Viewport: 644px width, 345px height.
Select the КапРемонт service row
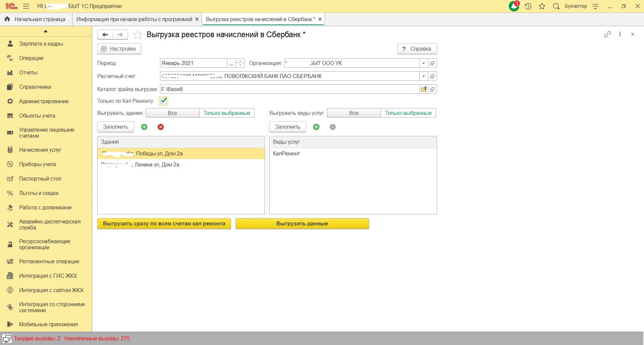(353, 153)
